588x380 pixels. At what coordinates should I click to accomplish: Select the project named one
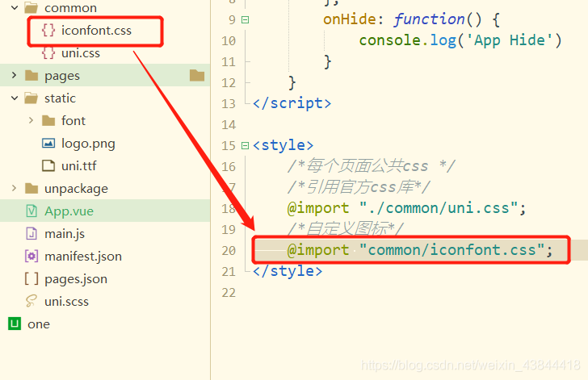click(x=39, y=324)
